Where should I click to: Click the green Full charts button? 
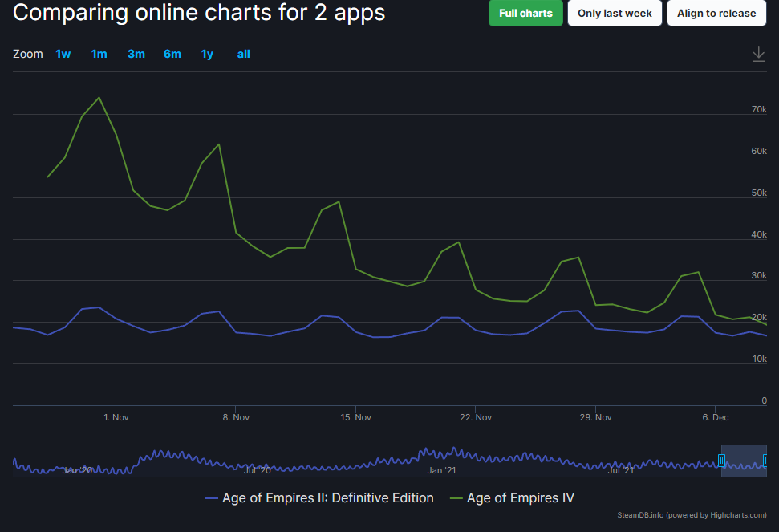525,14
